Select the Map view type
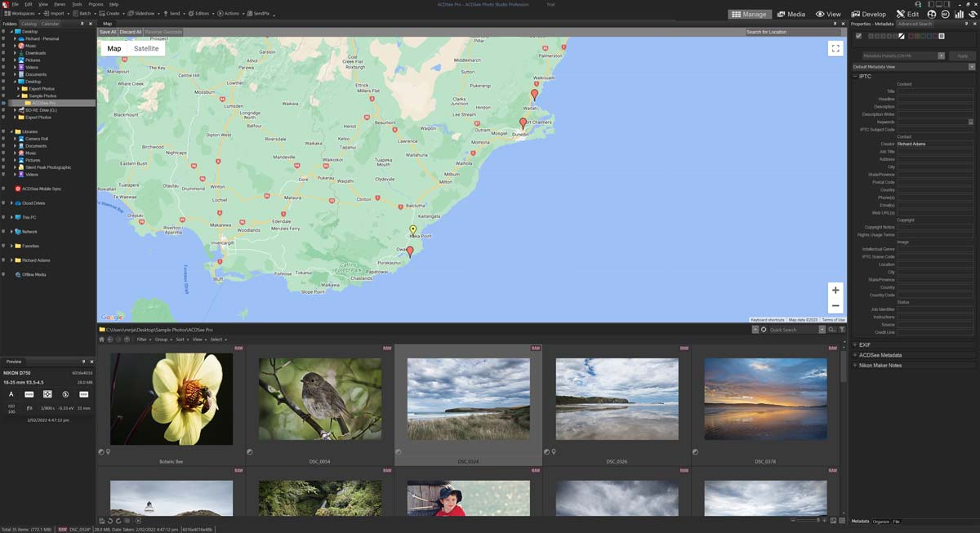 (114, 49)
